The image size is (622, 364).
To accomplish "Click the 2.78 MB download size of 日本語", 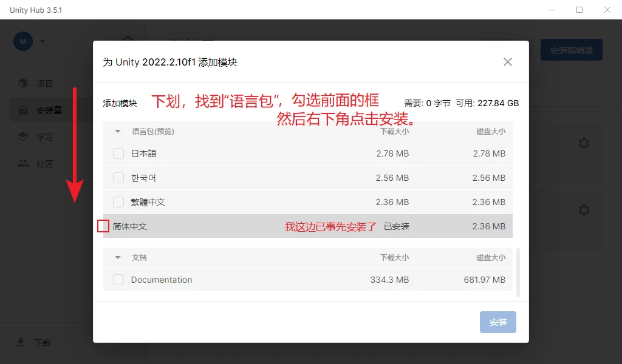I will click(392, 153).
